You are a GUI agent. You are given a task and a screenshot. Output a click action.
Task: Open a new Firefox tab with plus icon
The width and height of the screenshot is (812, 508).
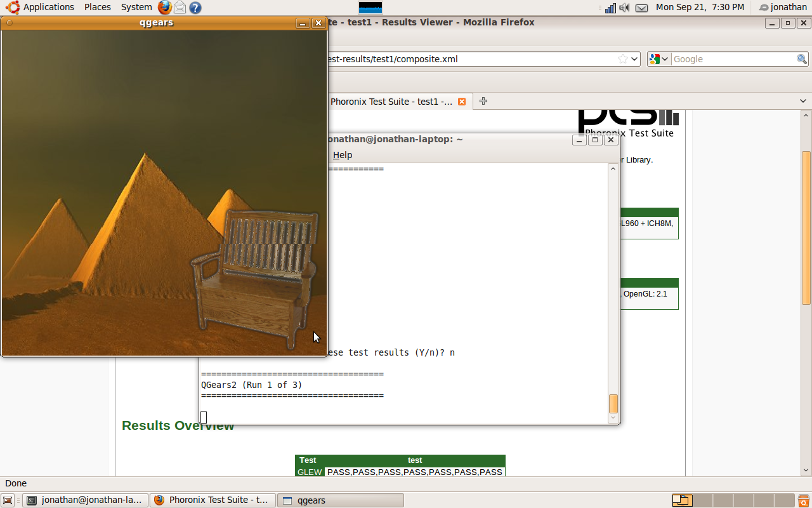[483, 101]
